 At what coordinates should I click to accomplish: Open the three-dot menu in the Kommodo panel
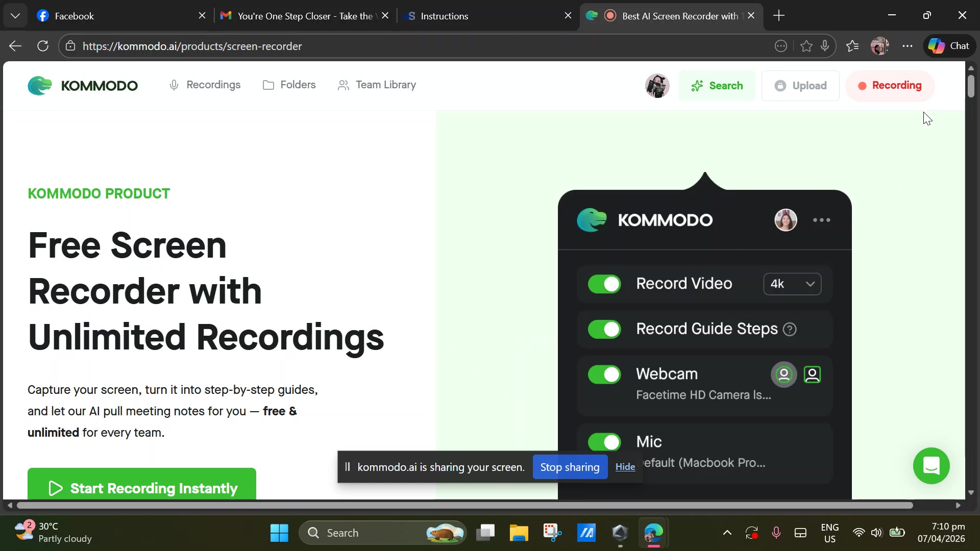(x=822, y=220)
